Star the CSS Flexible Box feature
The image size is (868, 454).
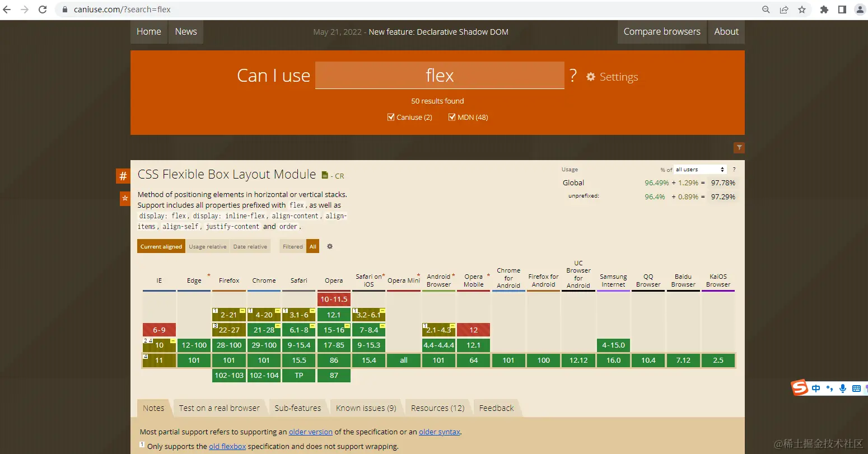125,198
